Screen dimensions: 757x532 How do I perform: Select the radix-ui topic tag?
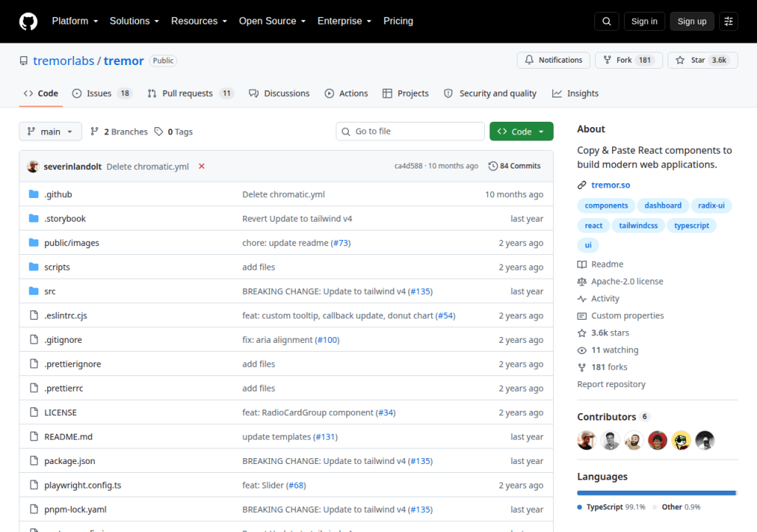click(711, 205)
